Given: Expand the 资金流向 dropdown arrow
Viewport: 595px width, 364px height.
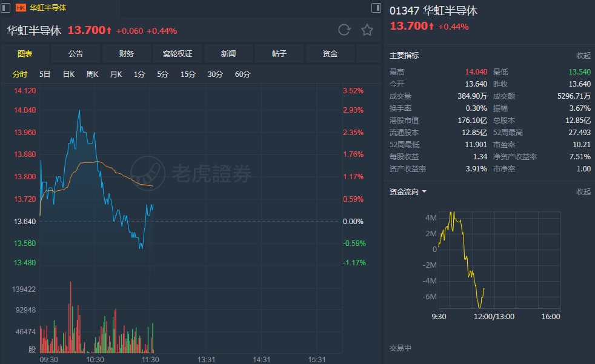Looking at the screenshot, I should [424, 192].
